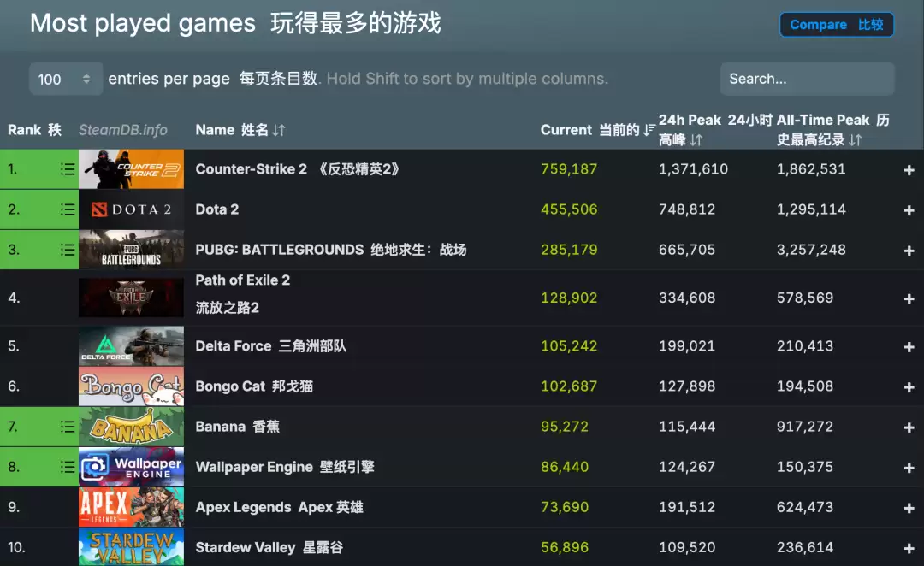Click plus icon on Stardew Valley row
This screenshot has height=566, width=924.
[909, 548]
